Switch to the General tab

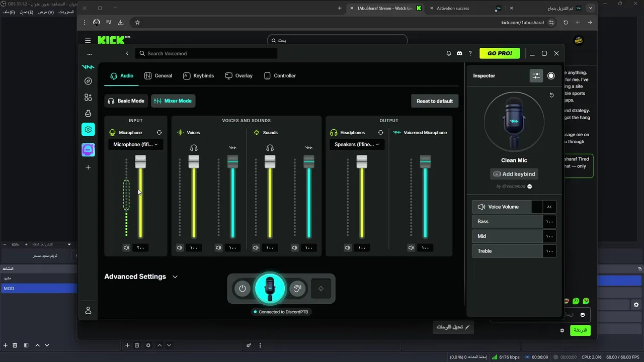(158, 76)
